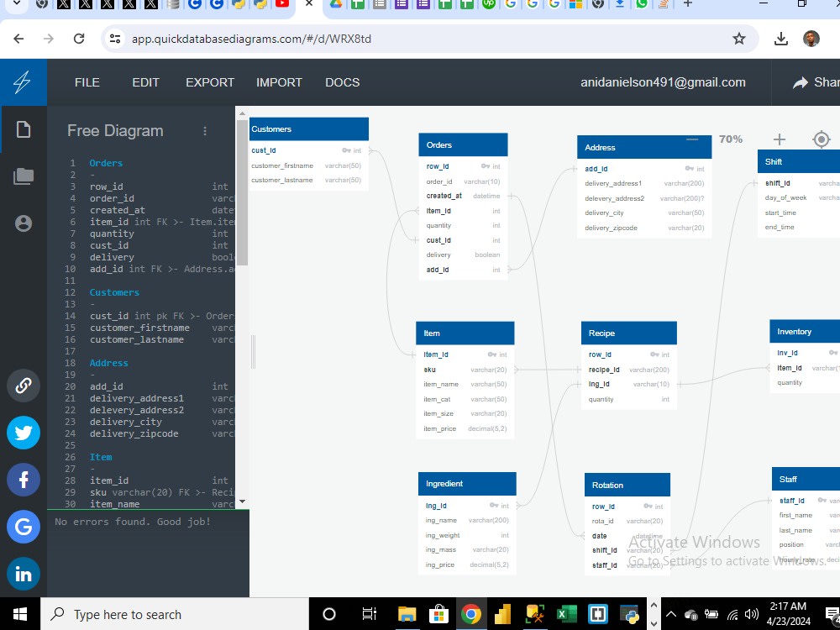
Task: Click the editor scroll up arrow
Action: coord(242,113)
